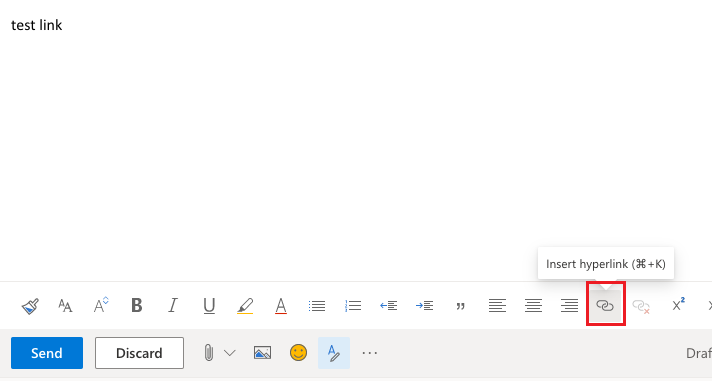Increase paragraph indent
Viewport: 712px width, 381px height.
coord(425,306)
